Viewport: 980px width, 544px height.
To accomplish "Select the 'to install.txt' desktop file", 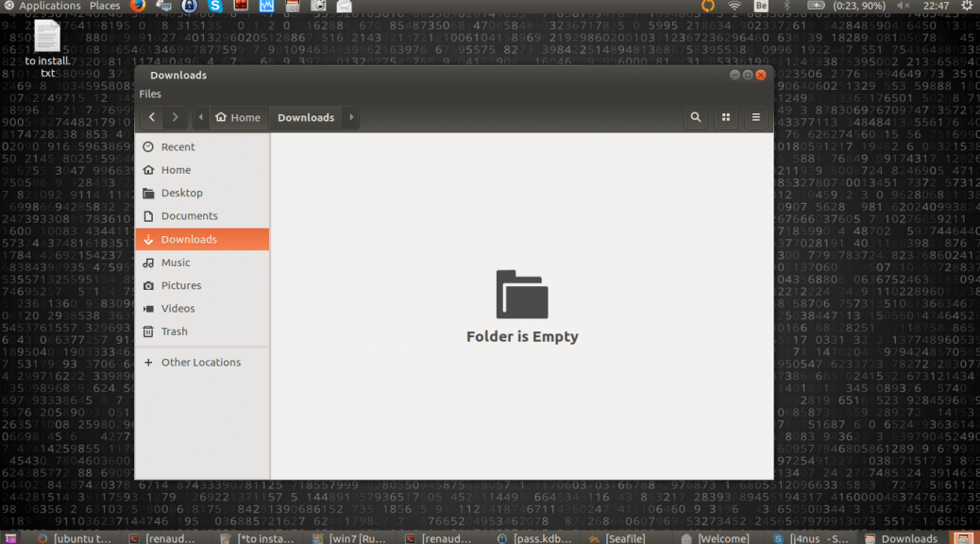I will pos(47,49).
